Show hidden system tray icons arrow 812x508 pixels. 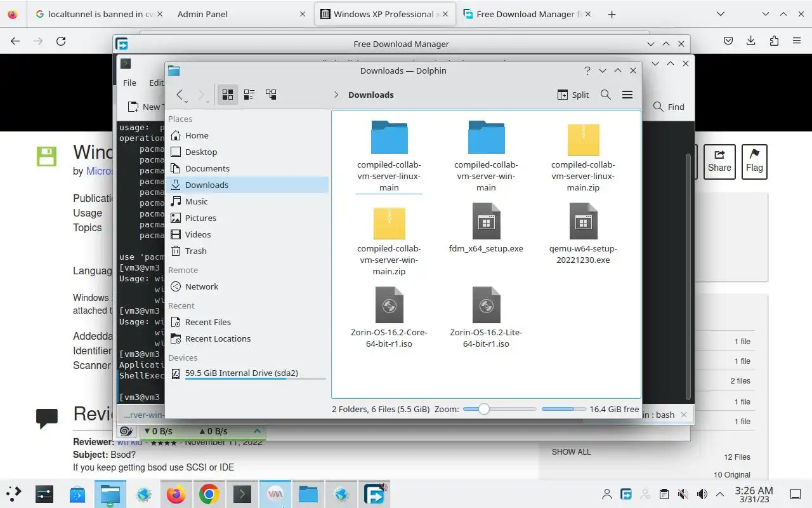pyautogui.click(x=720, y=494)
